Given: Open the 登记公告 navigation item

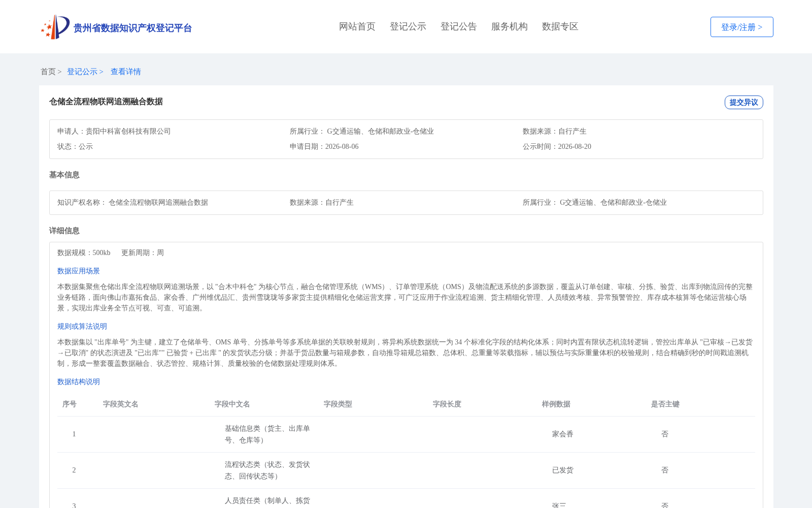Looking at the screenshot, I should (x=459, y=26).
